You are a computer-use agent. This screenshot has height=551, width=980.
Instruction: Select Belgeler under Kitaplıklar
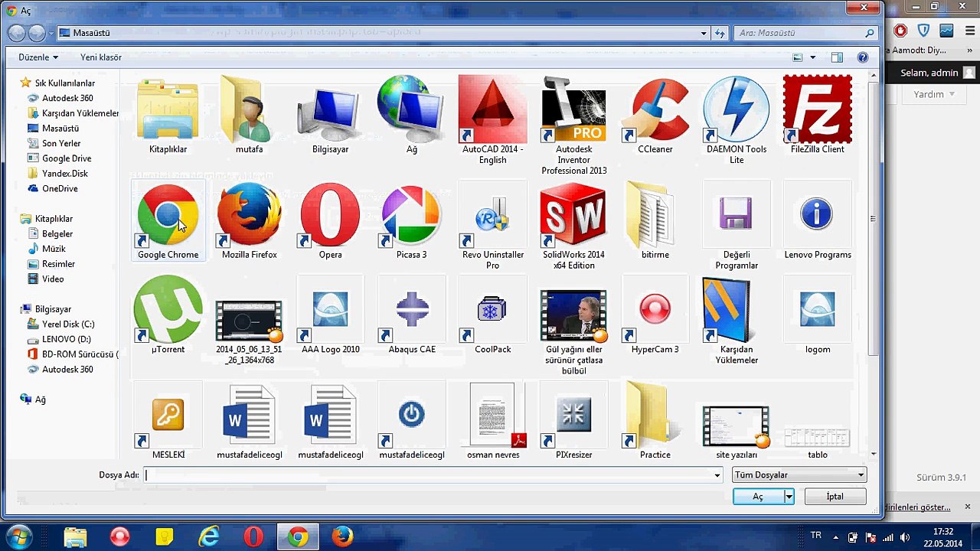coord(57,233)
